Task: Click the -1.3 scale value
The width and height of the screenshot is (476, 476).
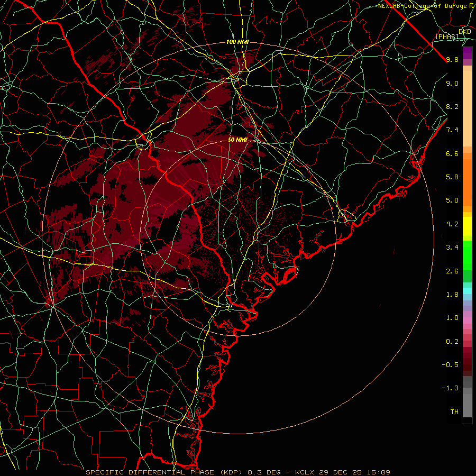Action: [x=450, y=388]
